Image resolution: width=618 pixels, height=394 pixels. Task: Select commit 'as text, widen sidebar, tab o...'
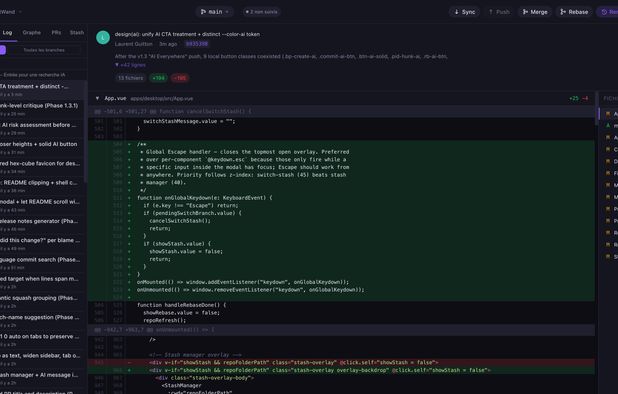click(43, 359)
